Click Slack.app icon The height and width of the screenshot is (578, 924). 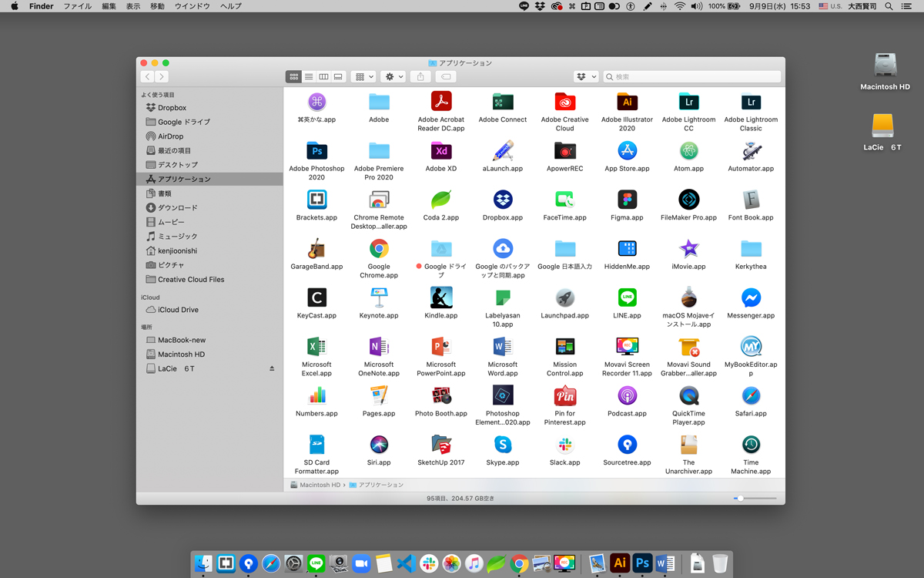pyautogui.click(x=564, y=445)
